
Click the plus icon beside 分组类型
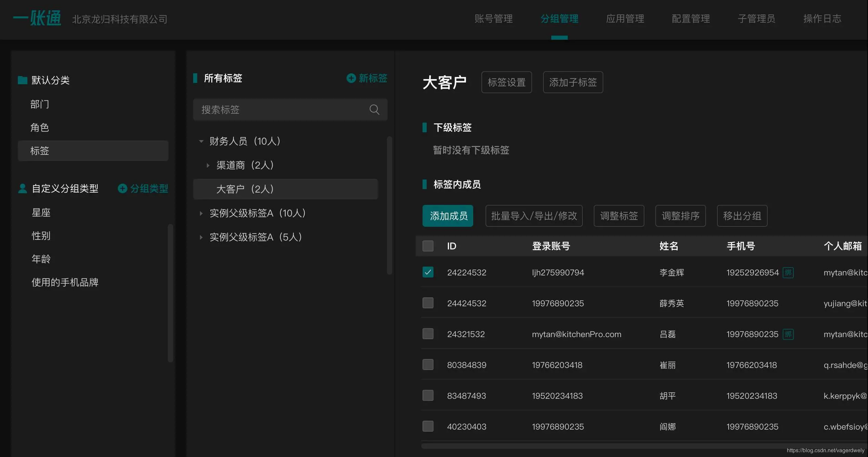(x=122, y=188)
